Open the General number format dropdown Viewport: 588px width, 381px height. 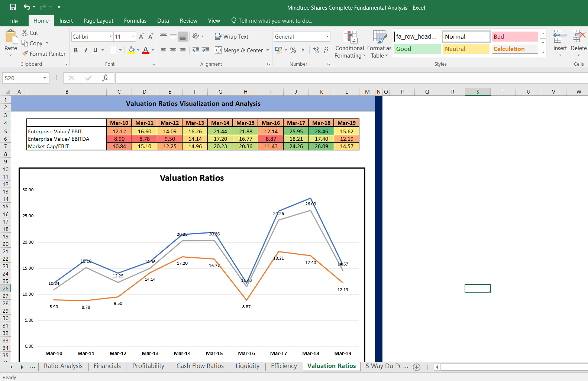coord(327,36)
